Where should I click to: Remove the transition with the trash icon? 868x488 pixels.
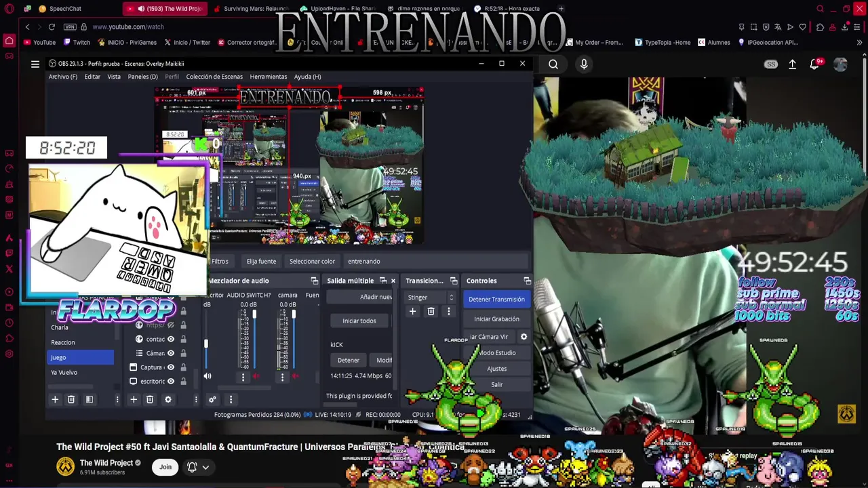tap(431, 311)
